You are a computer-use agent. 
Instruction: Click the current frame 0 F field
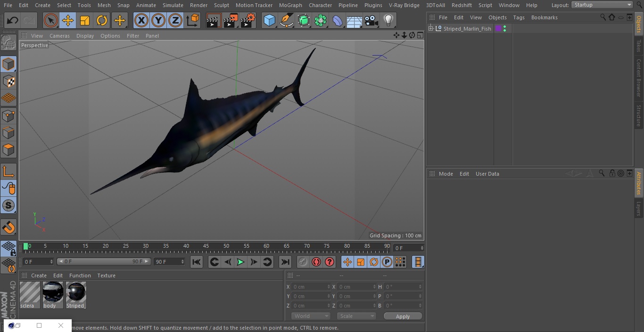coord(38,261)
